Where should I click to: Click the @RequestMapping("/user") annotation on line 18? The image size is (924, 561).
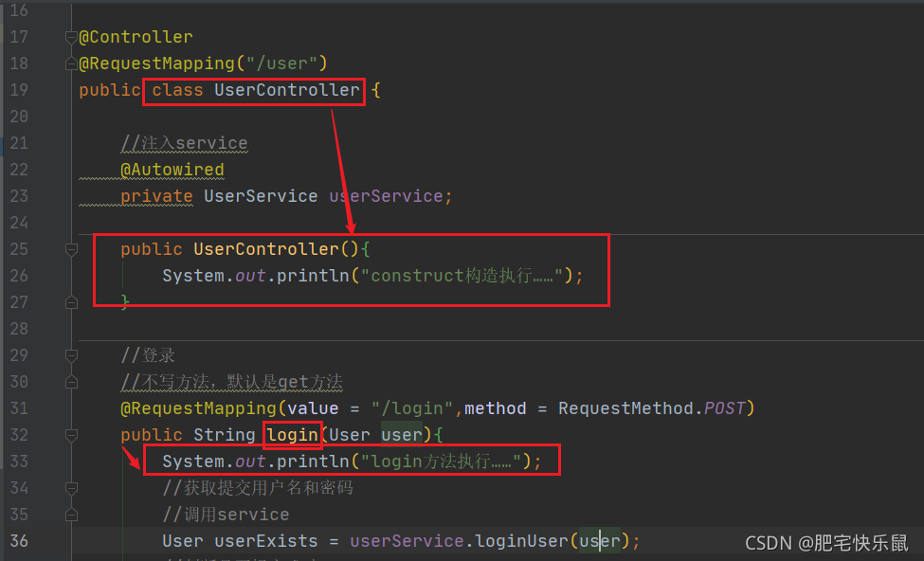pos(204,63)
